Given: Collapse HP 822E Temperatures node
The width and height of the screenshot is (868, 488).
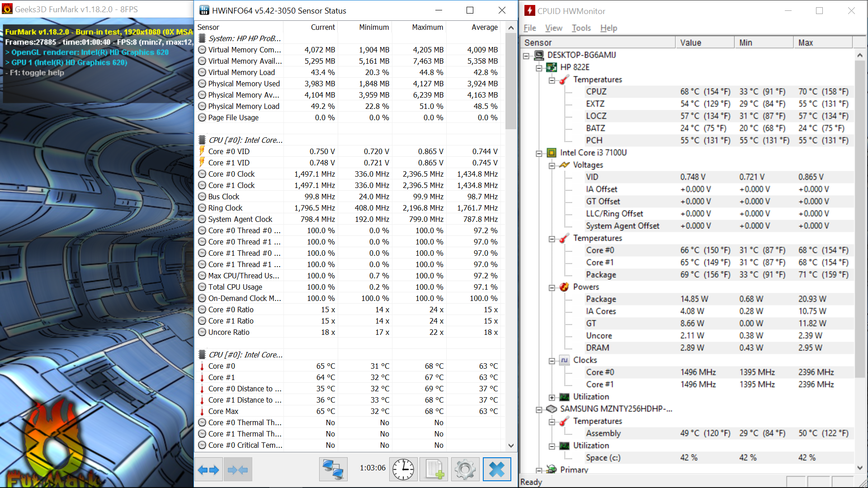Looking at the screenshot, I should point(552,80).
